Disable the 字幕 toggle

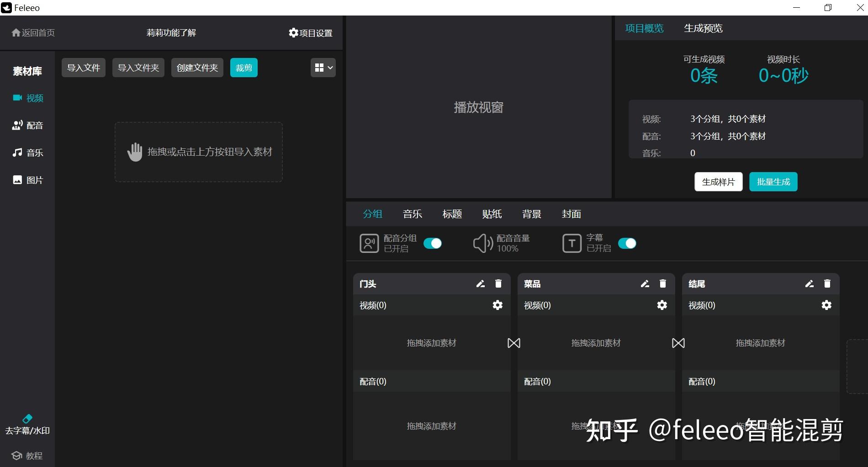(x=627, y=243)
